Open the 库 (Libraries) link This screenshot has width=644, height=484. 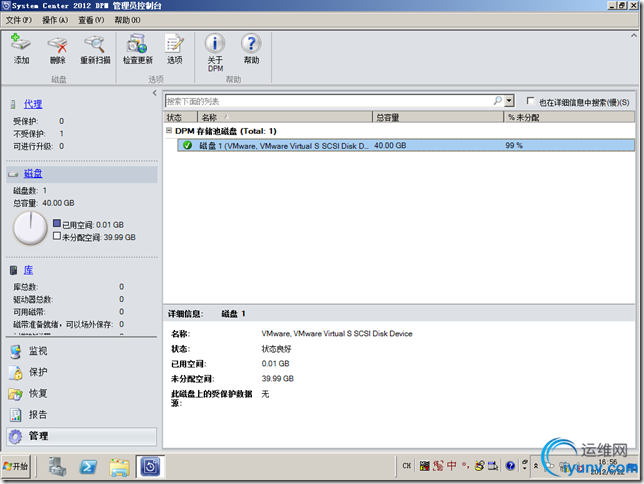pos(28,270)
